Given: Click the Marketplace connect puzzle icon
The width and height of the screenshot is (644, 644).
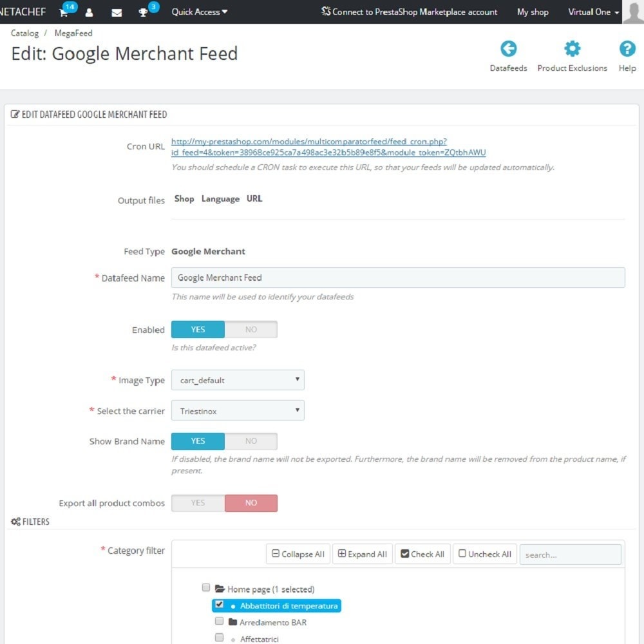Looking at the screenshot, I should pos(326,11).
